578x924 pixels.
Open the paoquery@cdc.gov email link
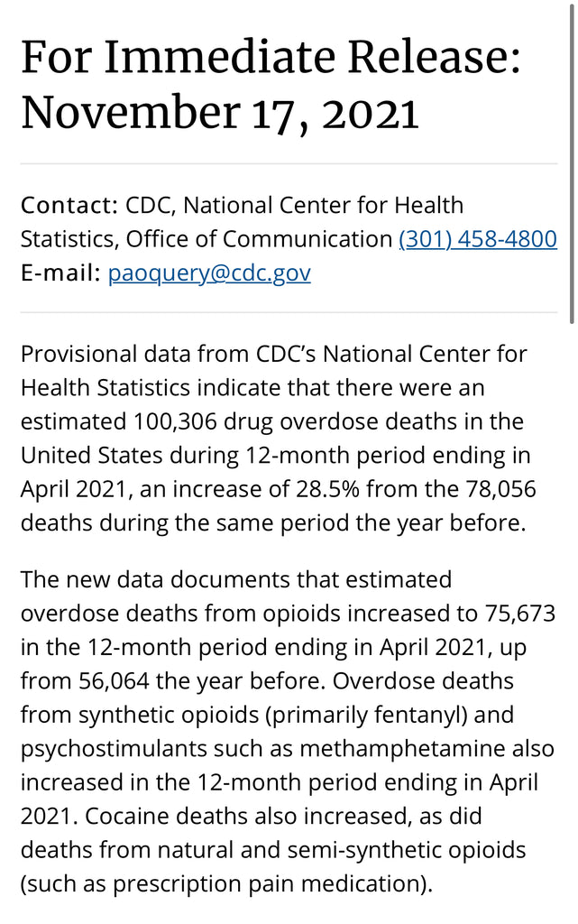click(x=209, y=273)
